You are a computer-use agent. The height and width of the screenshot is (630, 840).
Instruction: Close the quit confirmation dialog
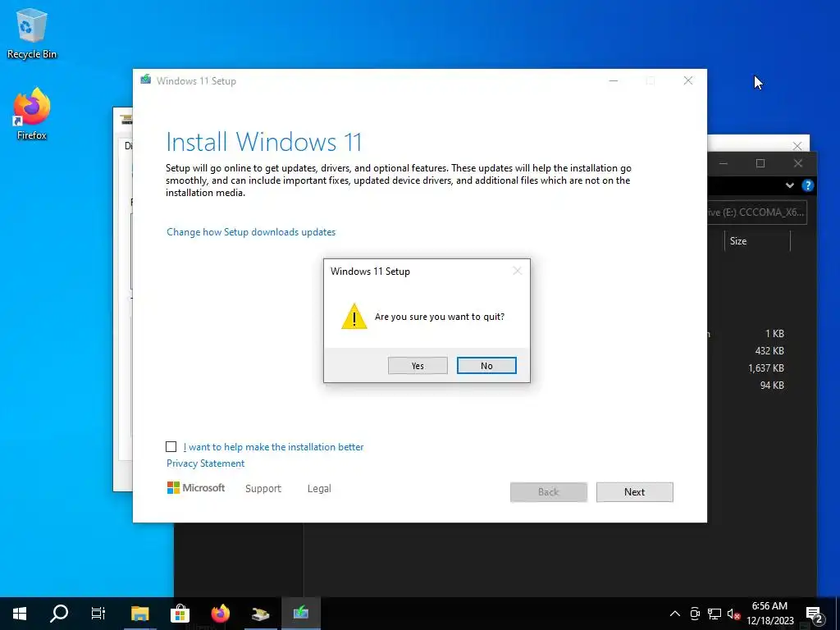click(x=517, y=271)
